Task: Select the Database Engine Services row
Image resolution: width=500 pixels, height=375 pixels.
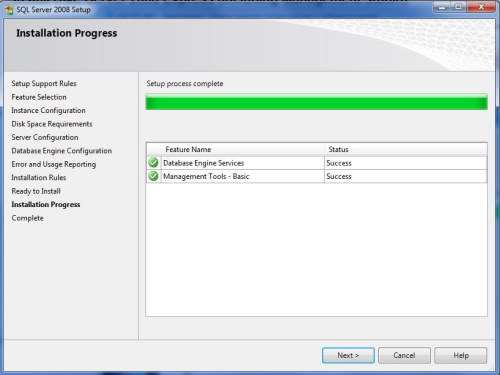Action: [317, 163]
